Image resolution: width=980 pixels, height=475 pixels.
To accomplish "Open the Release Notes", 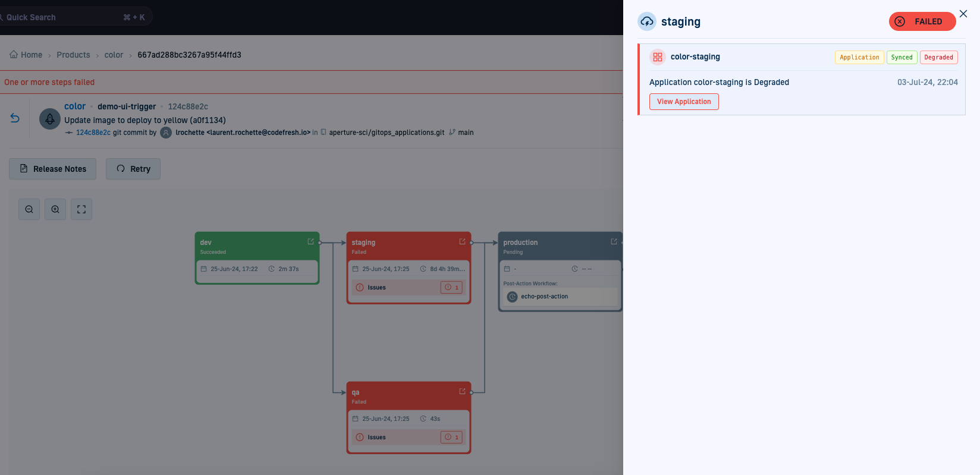I will click(53, 169).
